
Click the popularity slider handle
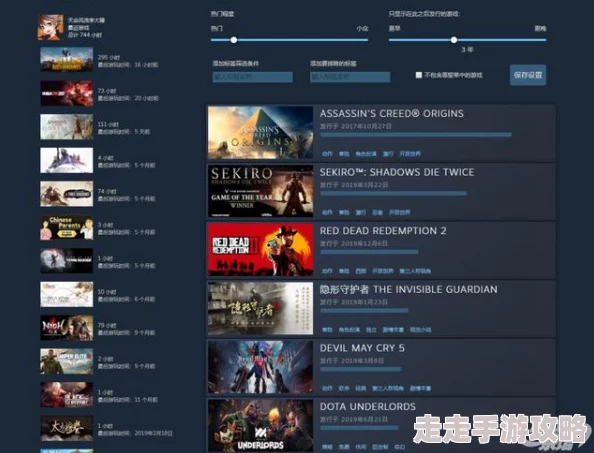coord(234,40)
